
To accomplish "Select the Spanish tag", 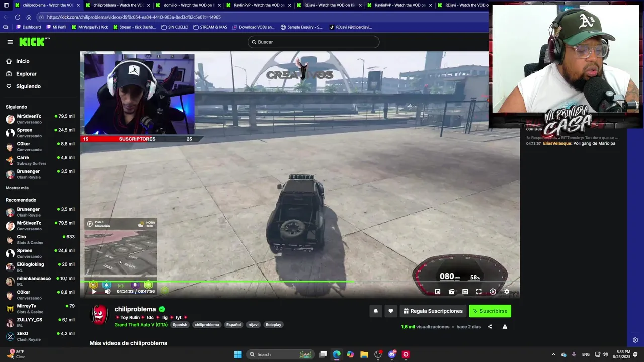I will (180, 325).
